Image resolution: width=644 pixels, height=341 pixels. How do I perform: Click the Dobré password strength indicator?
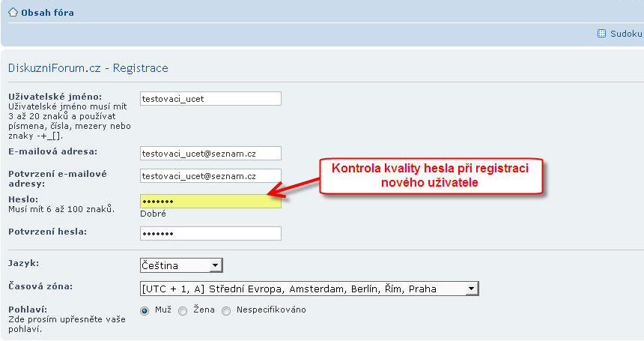pos(153,214)
